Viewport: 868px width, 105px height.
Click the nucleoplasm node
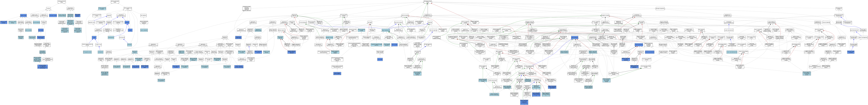point(100,52)
